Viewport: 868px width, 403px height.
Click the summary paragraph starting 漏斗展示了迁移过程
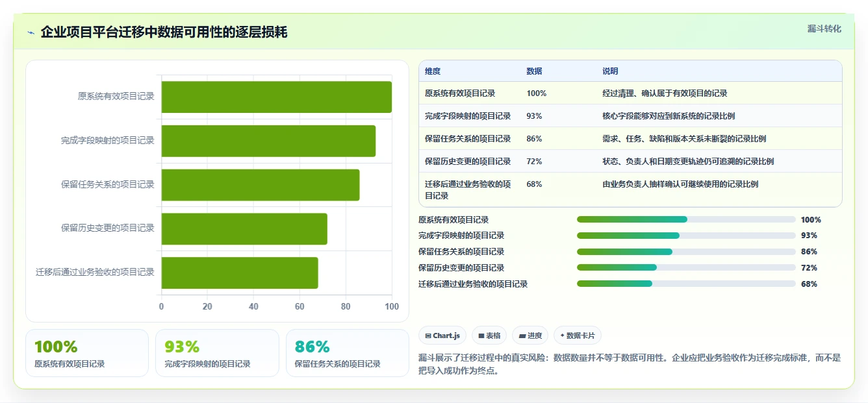pyautogui.click(x=630, y=365)
